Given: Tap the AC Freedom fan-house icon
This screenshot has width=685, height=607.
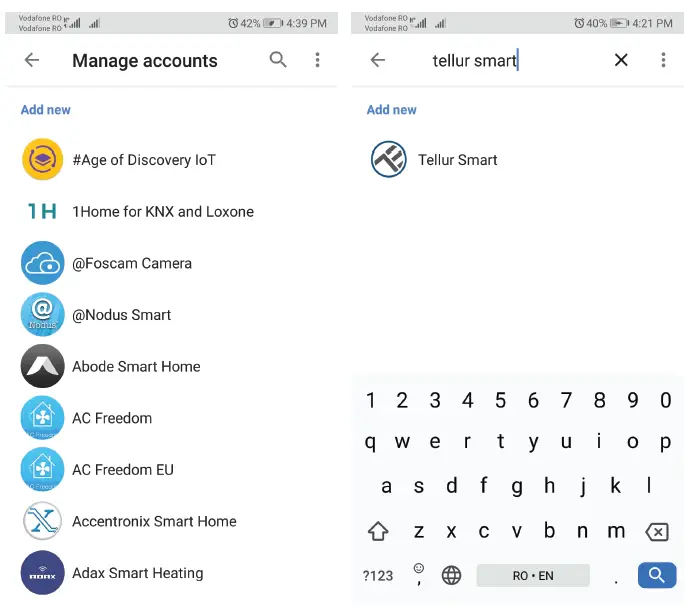Looking at the screenshot, I should point(42,418).
